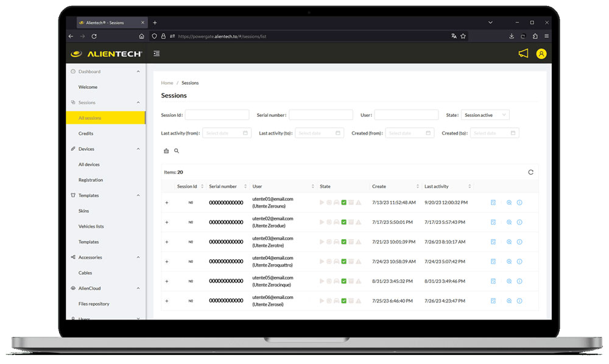Viewport: 609px width, 364px height.
Task: Go to Home breadcrumb link
Action: click(x=167, y=83)
